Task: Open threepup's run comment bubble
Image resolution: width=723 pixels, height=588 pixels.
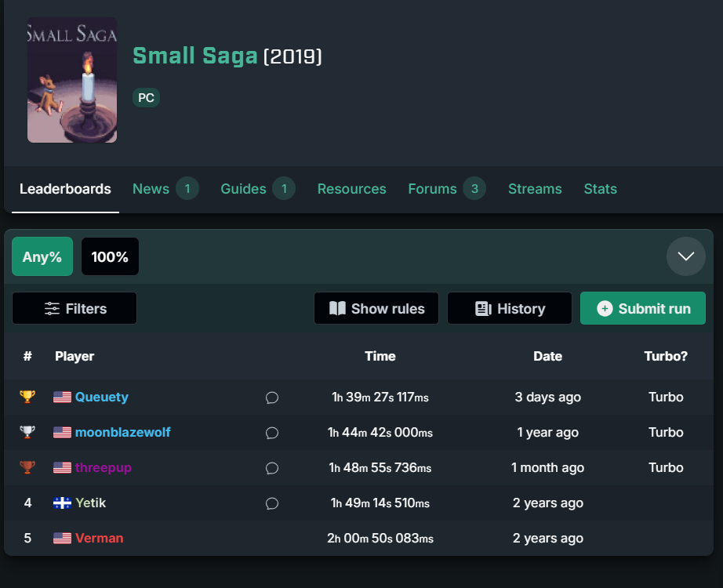Action: tap(272, 468)
